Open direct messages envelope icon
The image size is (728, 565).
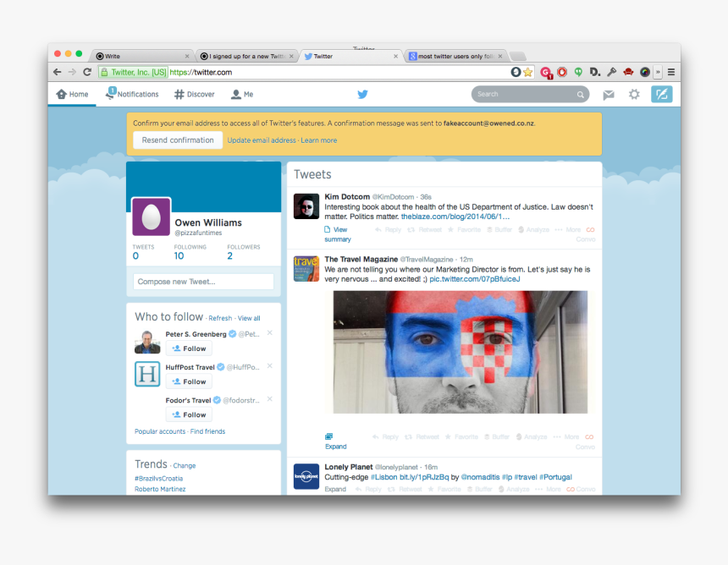[x=608, y=95]
